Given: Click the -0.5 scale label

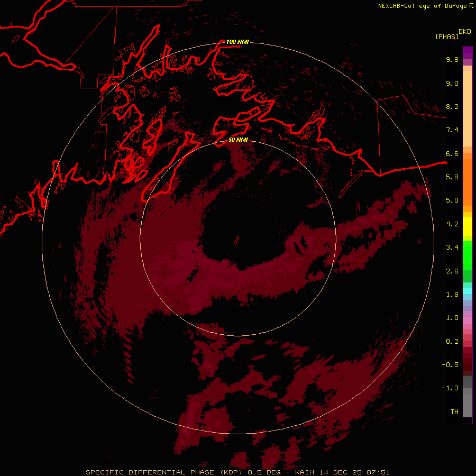Looking at the screenshot, I should tap(450, 365).
